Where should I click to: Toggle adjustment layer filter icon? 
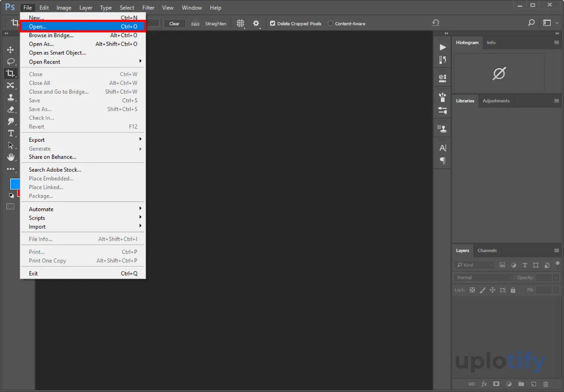tap(514, 265)
